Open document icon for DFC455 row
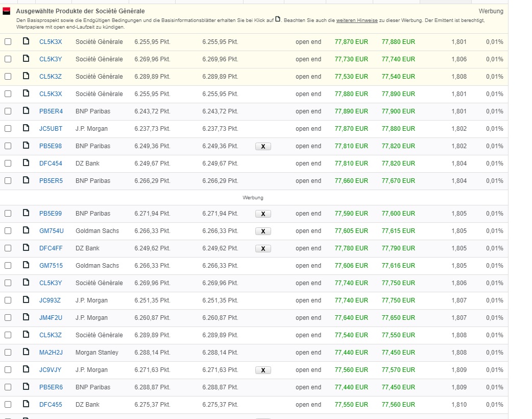 pyautogui.click(x=26, y=404)
